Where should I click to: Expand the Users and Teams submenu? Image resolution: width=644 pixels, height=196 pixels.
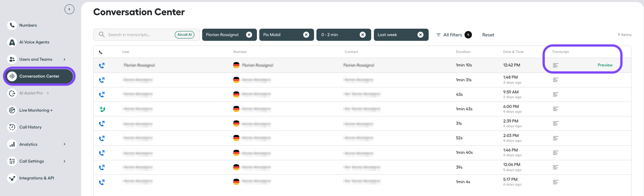click(64, 59)
